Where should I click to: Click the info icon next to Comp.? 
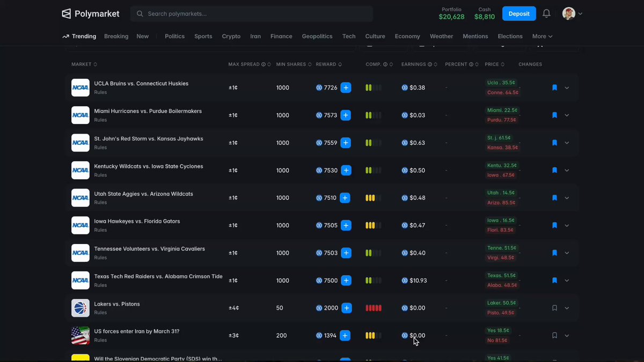coord(385,64)
